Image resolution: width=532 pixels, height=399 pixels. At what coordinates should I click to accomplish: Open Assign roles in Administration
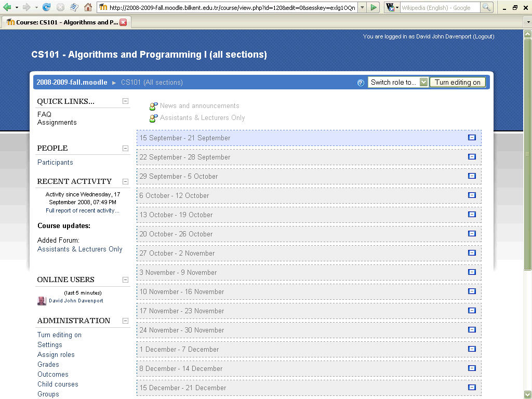[56, 354]
